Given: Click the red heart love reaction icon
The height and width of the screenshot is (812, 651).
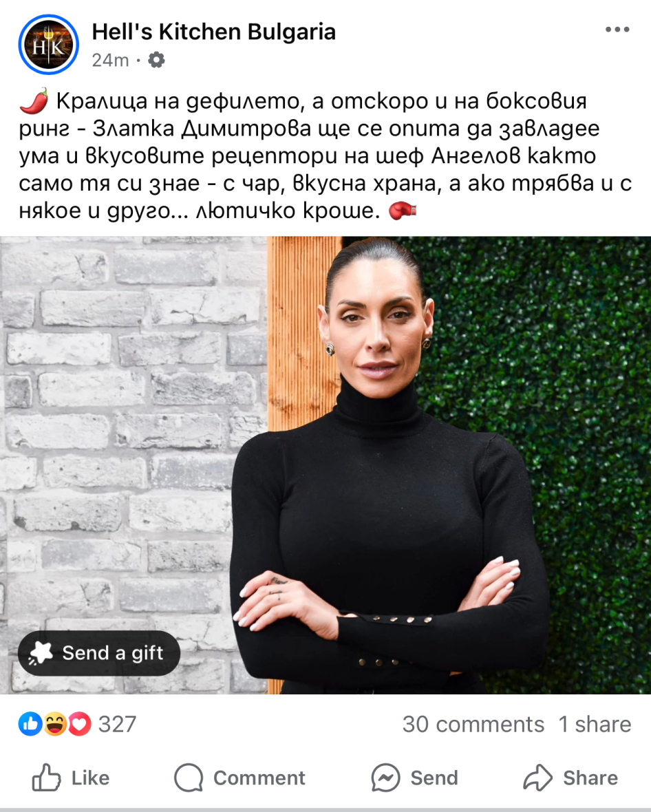Looking at the screenshot, I should [x=79, y=724].
